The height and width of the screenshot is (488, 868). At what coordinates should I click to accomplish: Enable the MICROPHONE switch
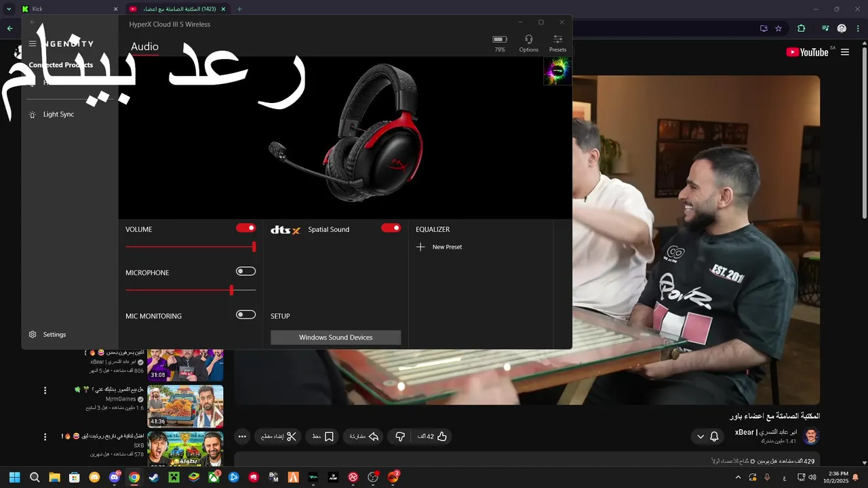pyautogui.click(x=245, y=271)
